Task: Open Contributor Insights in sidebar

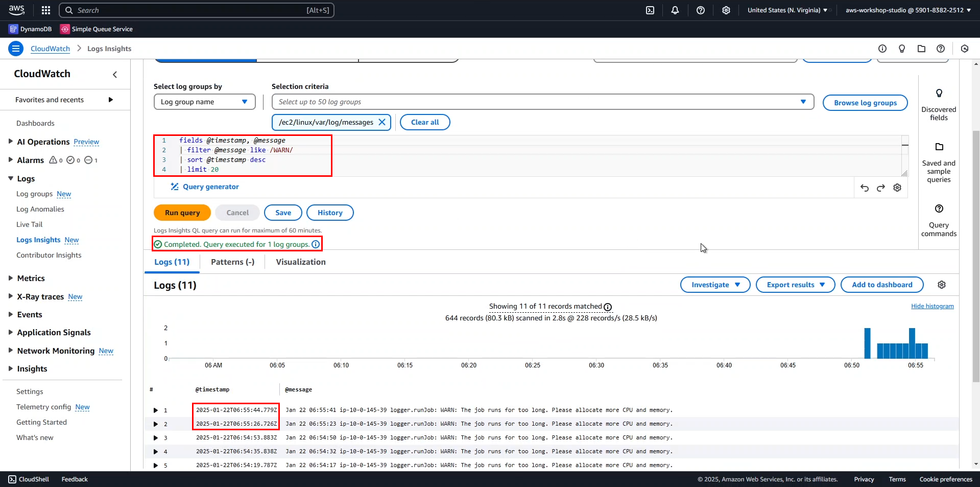Action: point(49,255)
